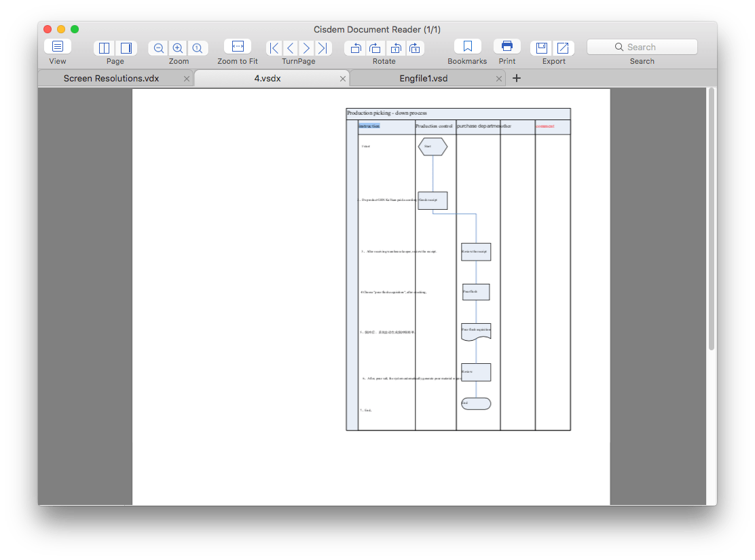Open the Bookmarks panel
This screenshot has width=755, height=560.
pos(467,47)
